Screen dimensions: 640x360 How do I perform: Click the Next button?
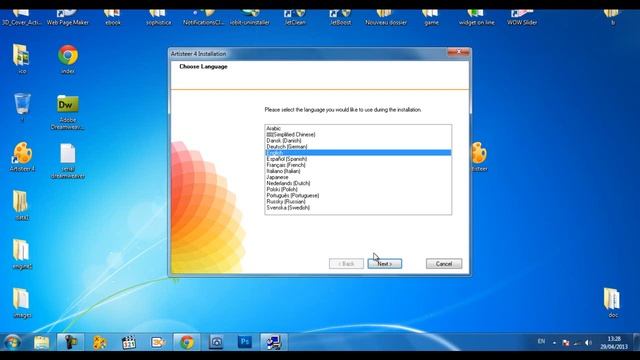384,264
